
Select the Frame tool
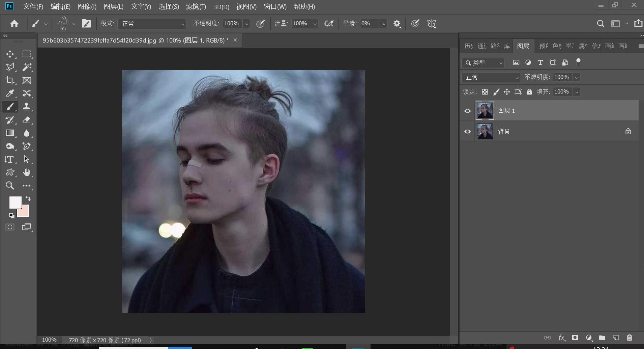[x=27, y=80]
